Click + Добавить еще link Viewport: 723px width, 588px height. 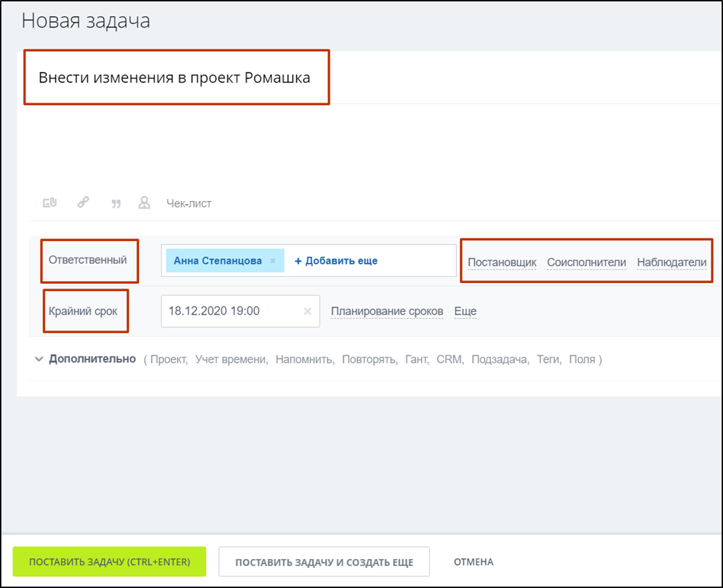click(336, 261)
